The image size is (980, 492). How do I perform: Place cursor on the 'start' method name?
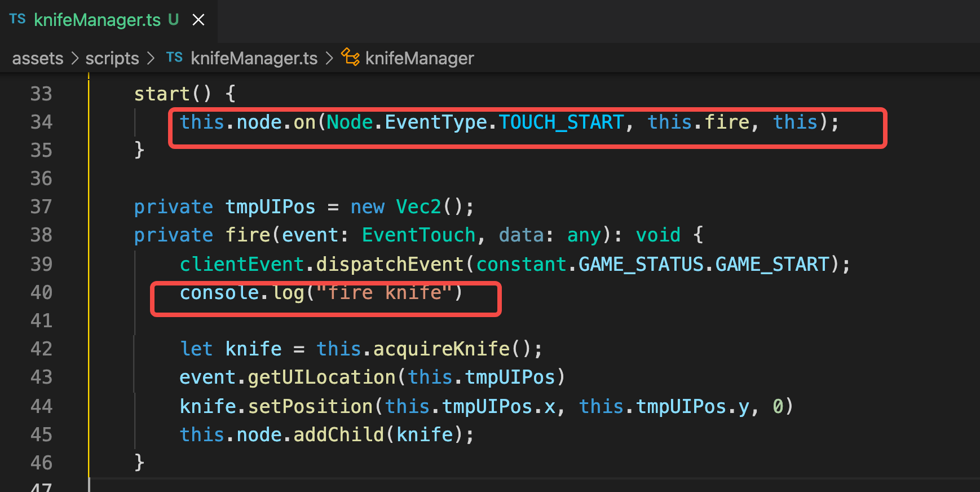162,94
